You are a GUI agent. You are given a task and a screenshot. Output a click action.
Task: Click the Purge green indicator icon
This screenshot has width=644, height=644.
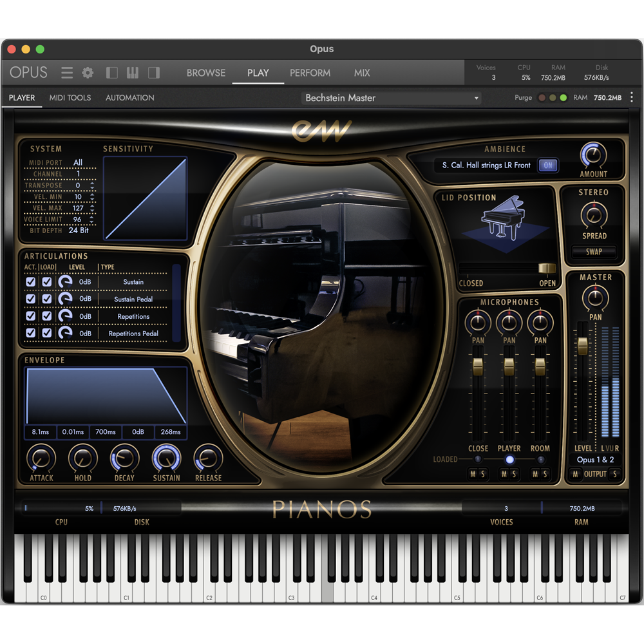[562, 97]
